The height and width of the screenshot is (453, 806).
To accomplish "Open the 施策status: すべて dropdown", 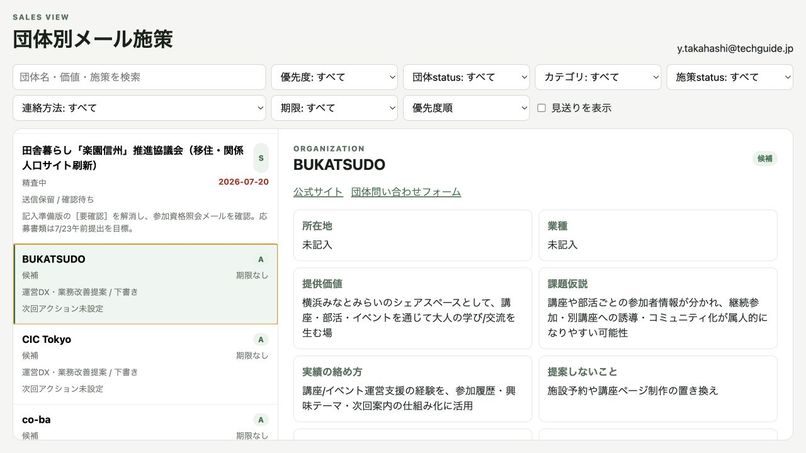I will (730, 77).
